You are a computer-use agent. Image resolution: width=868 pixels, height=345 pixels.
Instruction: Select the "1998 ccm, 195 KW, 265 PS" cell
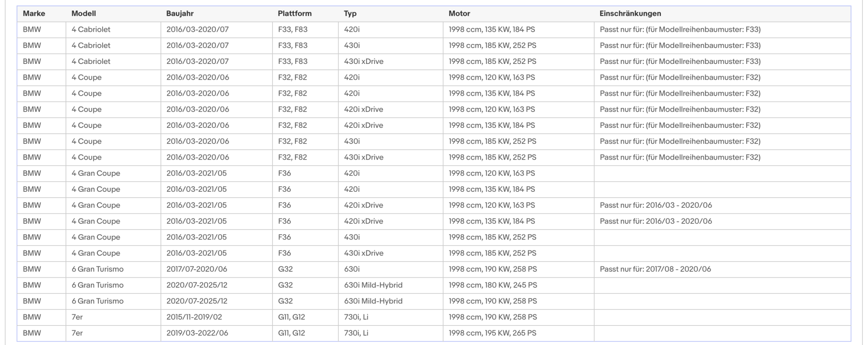[x=492, y=333]
